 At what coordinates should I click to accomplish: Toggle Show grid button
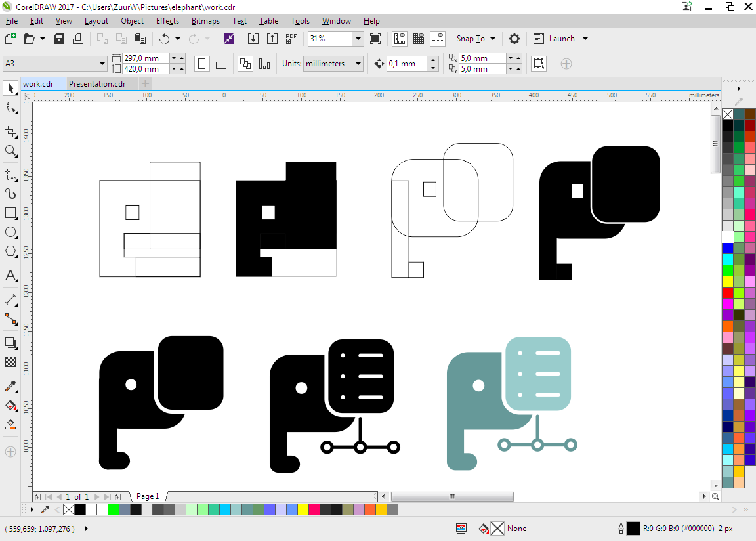[419, 39]
